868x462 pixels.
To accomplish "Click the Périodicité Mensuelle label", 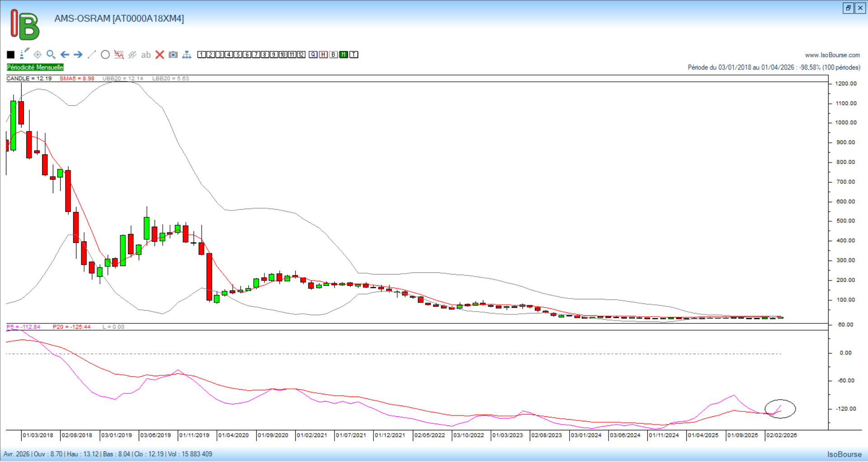I will pyautogui.click(x=35, y=67).
